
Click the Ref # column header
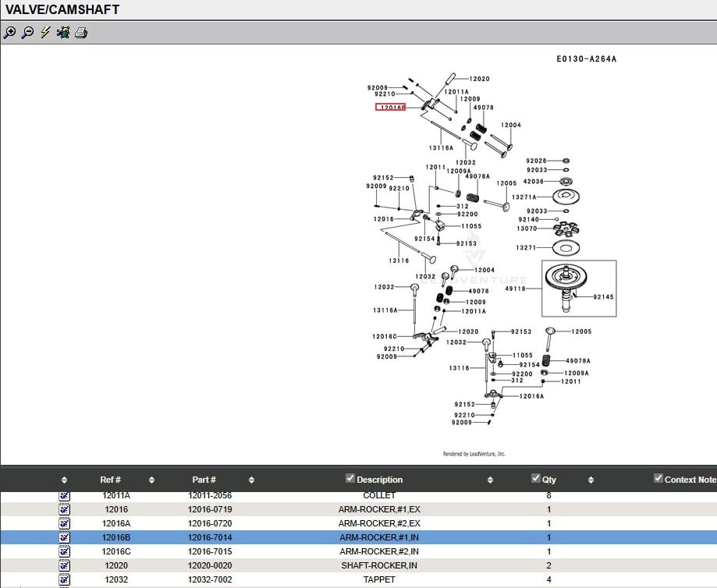(110, 480)
